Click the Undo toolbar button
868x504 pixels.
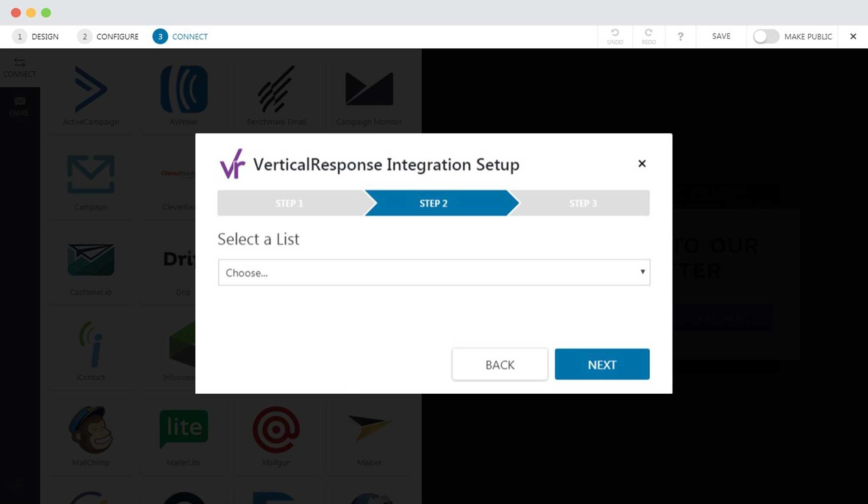pos(615,36)
